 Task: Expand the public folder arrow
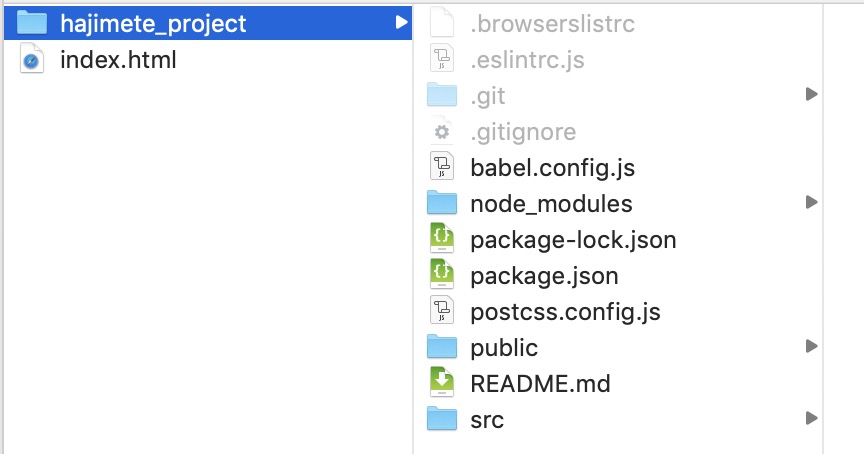click(x=811, y=346)
